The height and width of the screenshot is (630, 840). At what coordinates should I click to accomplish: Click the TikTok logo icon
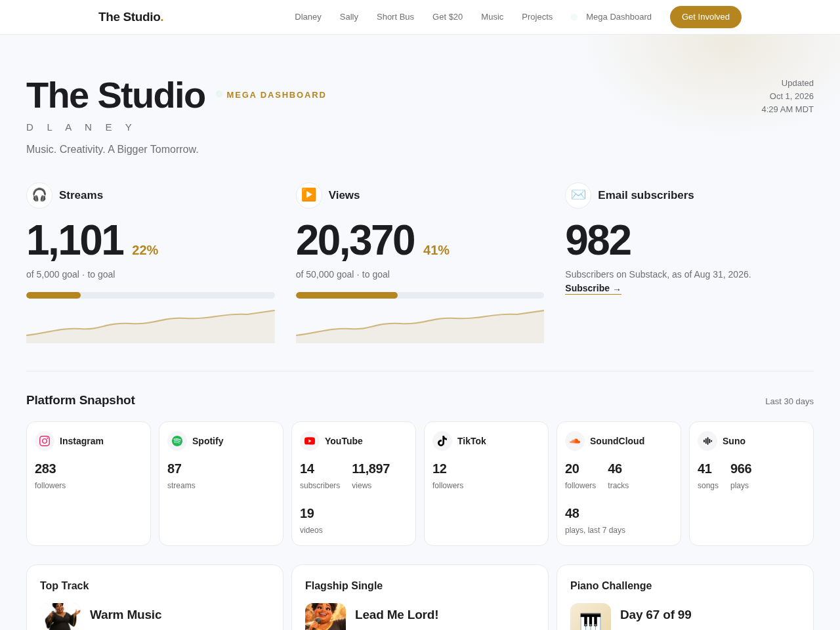442,441
